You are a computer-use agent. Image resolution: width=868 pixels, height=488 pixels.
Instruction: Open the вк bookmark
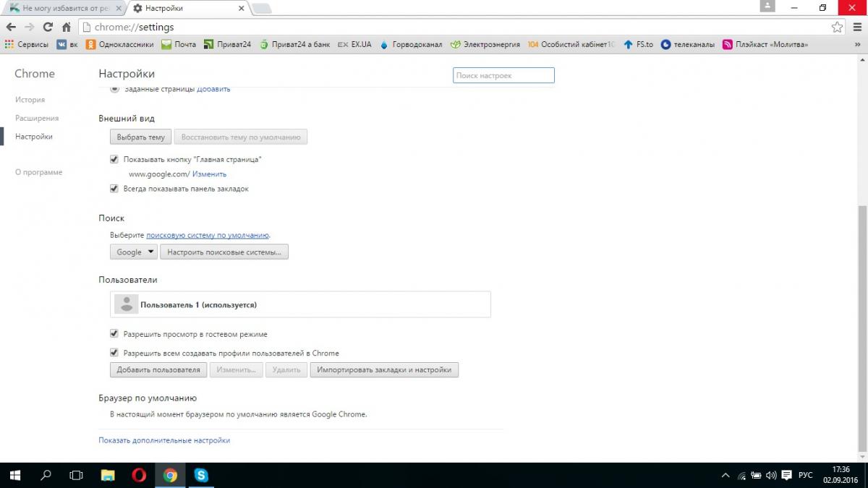coord(67,44)
